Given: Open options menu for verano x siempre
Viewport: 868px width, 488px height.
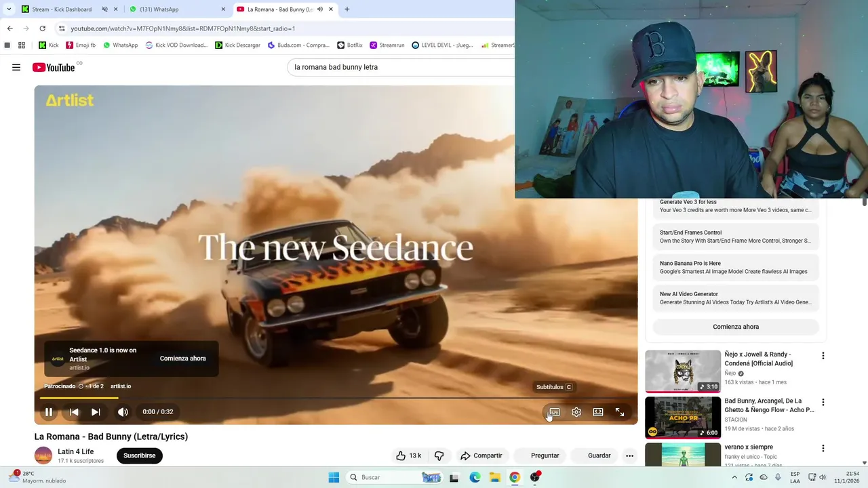Looking at the screenshot, I should coord(823,448).
